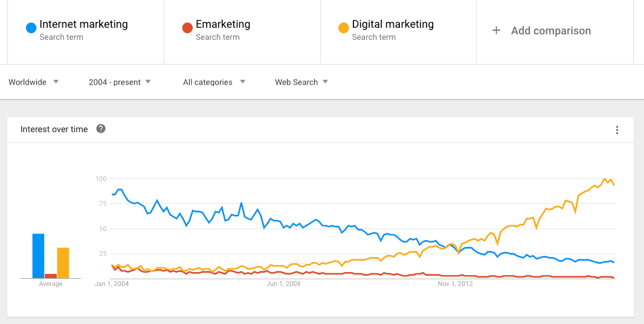Click the blue Internet marketing color dot
This screenshot has width=644, height=324.
31,28
